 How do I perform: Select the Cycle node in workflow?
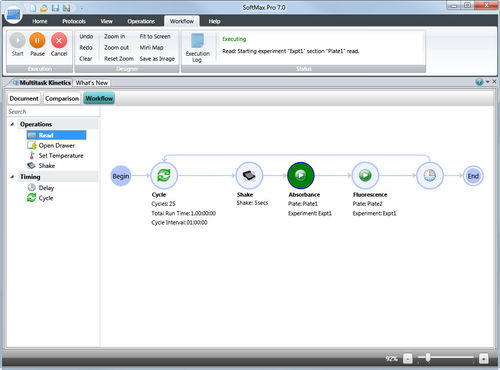(x=164, y=175)
